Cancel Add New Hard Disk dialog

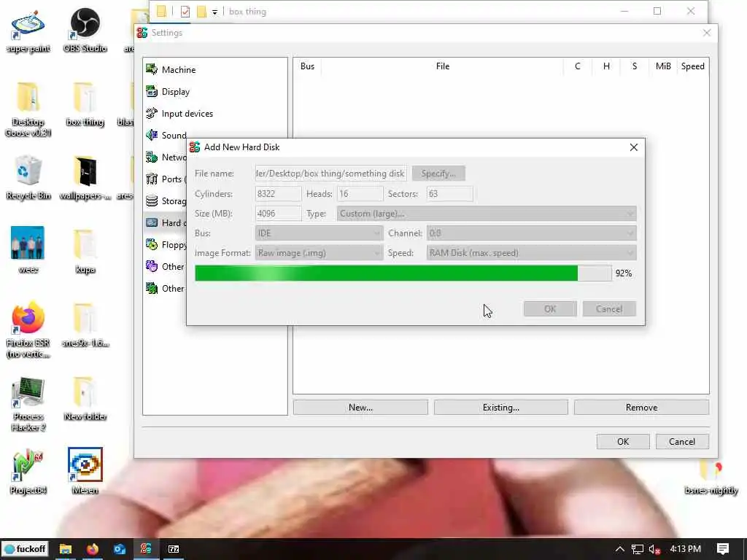coord(609,309)
